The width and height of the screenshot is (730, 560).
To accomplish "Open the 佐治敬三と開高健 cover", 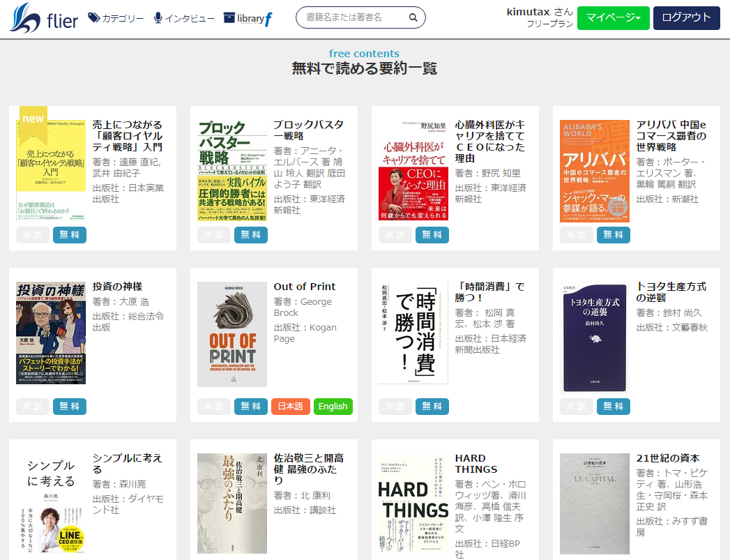I will point(232,504).
